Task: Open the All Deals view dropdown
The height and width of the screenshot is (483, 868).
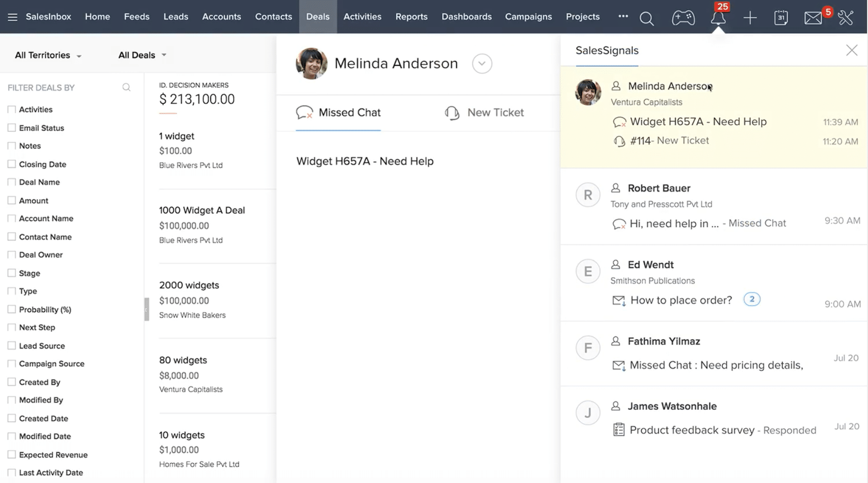Action: click(x=142, y=55)
